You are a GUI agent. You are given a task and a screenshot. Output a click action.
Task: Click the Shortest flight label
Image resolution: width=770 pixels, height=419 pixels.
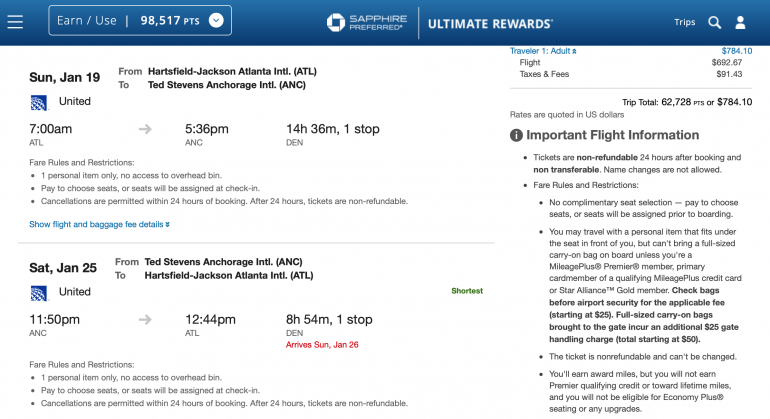tap(466, 291)
